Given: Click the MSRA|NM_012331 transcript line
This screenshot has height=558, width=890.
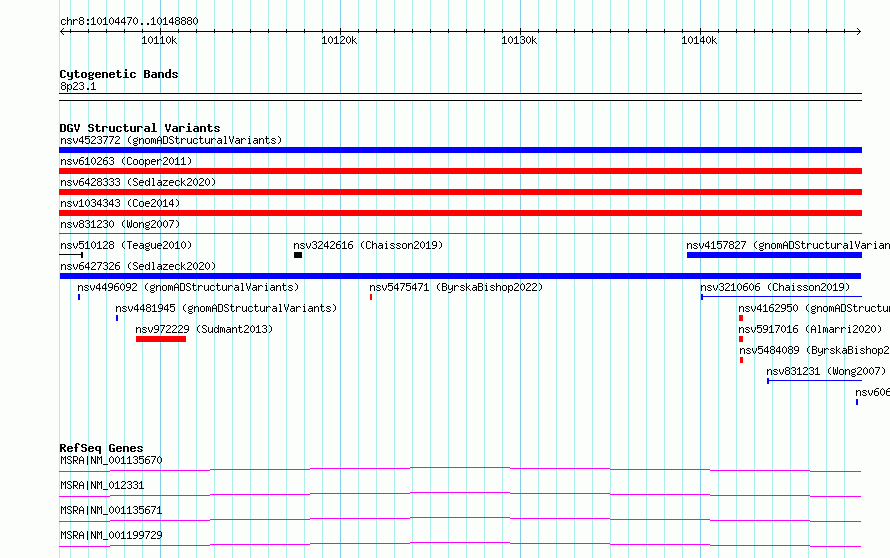Looking at the screenshot, I should pos(460,494).
